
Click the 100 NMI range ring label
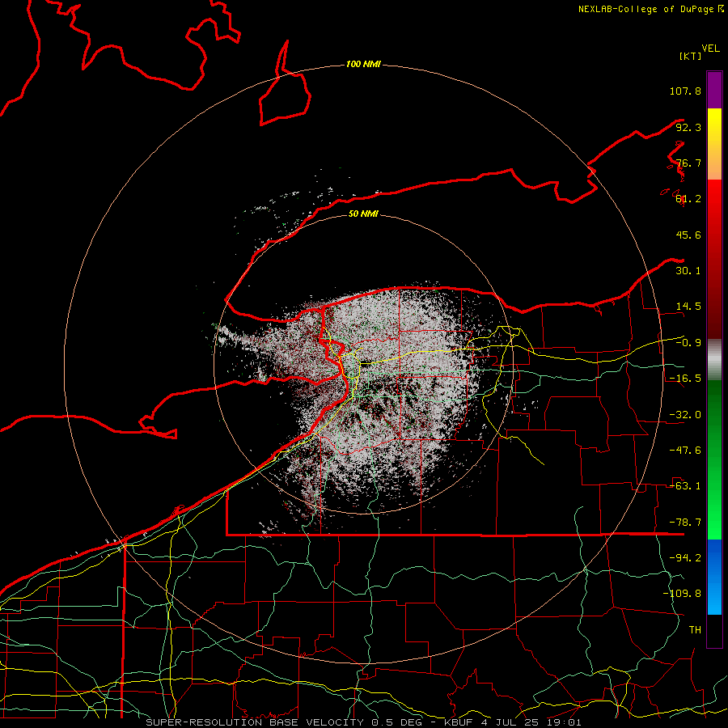click(363, 64)
